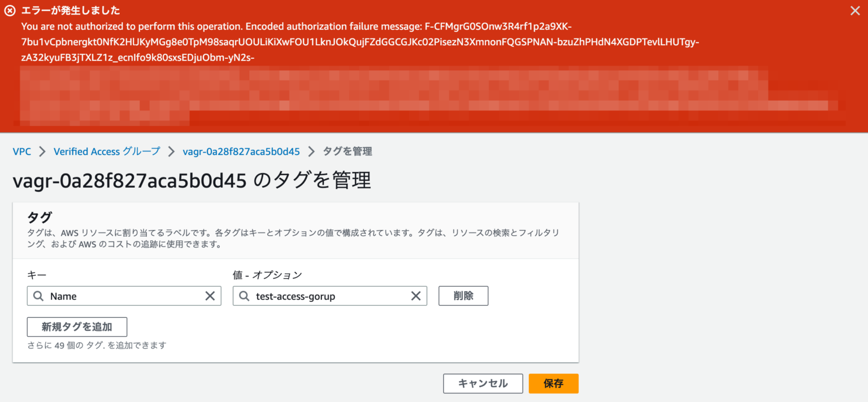Click the エラーが発生しました heading
The height and width of the screenshot is (402, 868).
coord(71,11)
